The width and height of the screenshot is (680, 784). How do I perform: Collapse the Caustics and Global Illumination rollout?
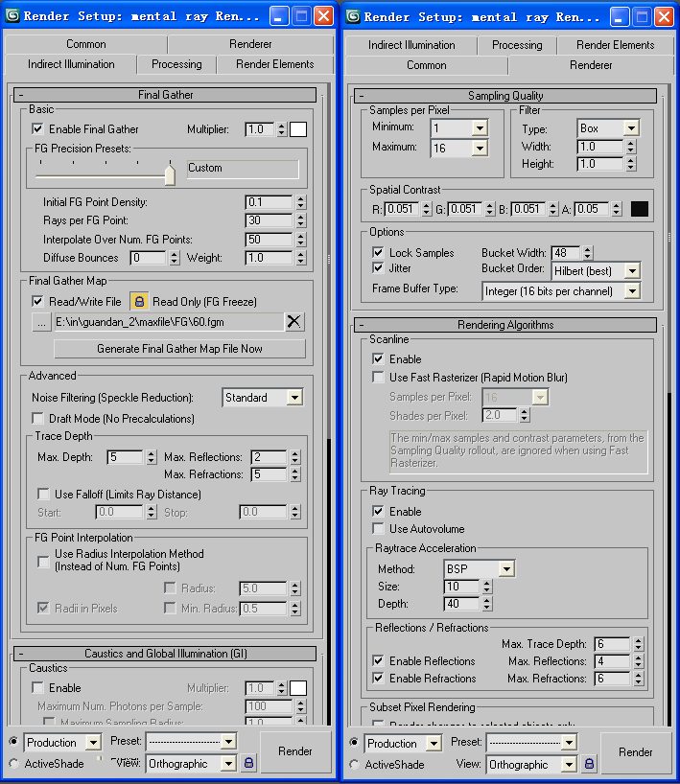(165, 654)
